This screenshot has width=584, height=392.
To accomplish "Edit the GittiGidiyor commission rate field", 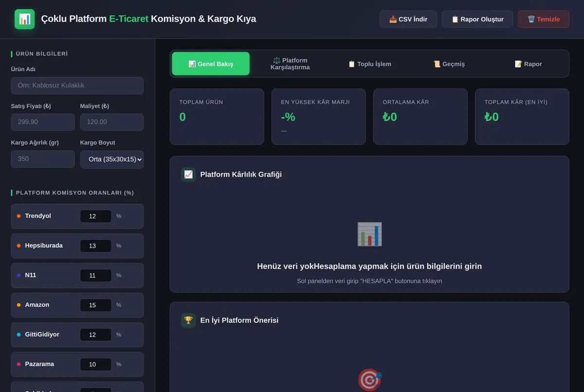I will coord(96,335).
